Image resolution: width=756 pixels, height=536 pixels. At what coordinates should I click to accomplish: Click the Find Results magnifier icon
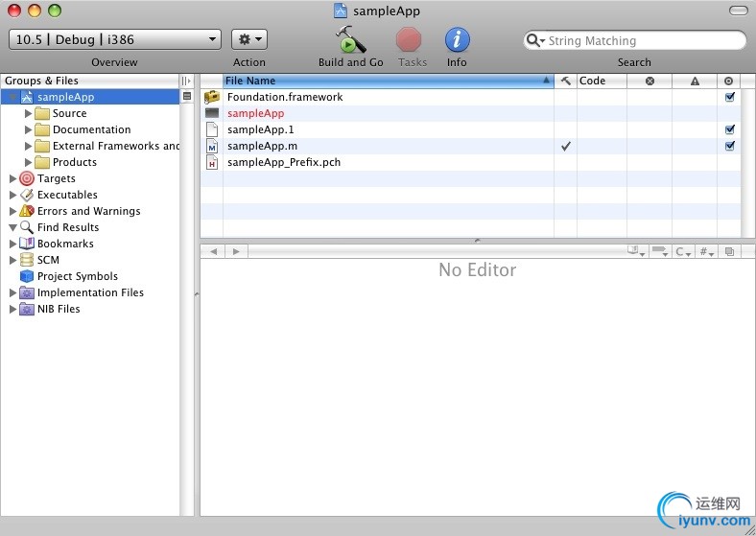pyautogui.click(x=27, y=227)
